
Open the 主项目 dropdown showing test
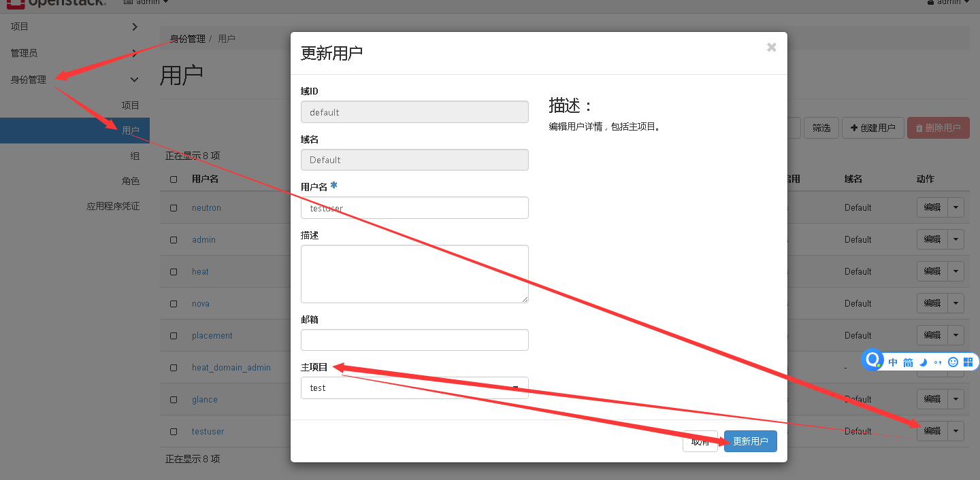pyautogui.click(x=414, y=388)
